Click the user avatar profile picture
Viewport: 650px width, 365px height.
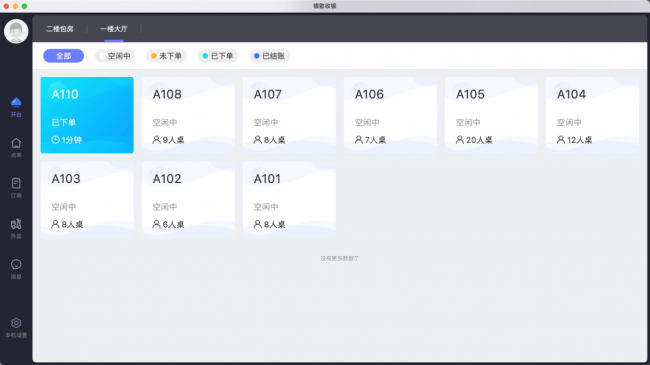click(16, 31)
